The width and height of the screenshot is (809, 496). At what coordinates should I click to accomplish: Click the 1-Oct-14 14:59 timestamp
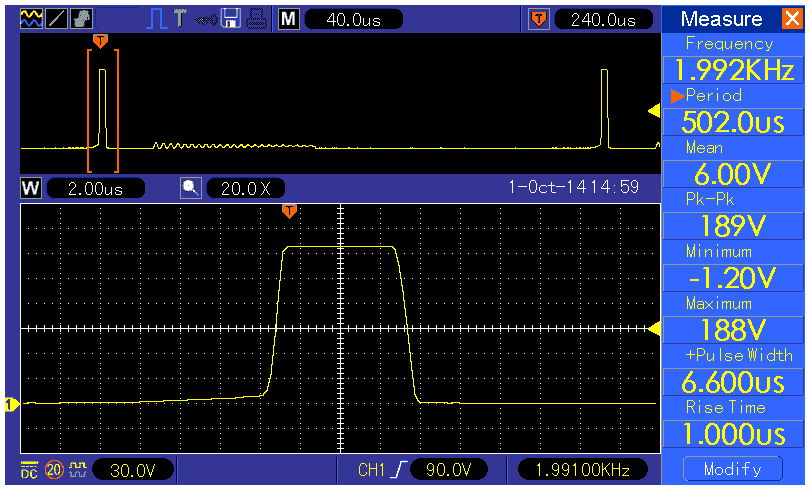click(x=573, y=187)
